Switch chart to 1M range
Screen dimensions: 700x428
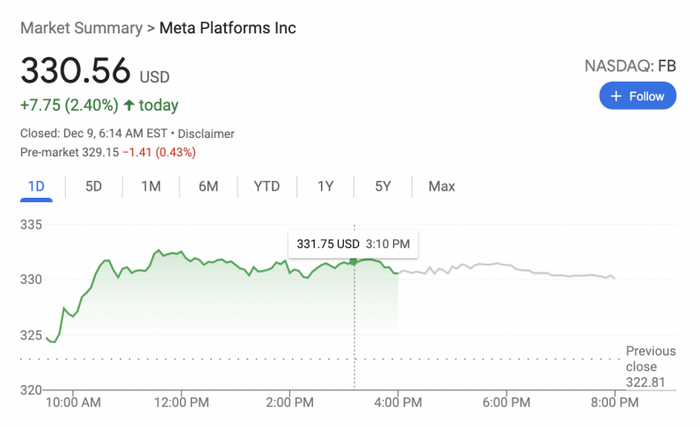pos(151,186)
